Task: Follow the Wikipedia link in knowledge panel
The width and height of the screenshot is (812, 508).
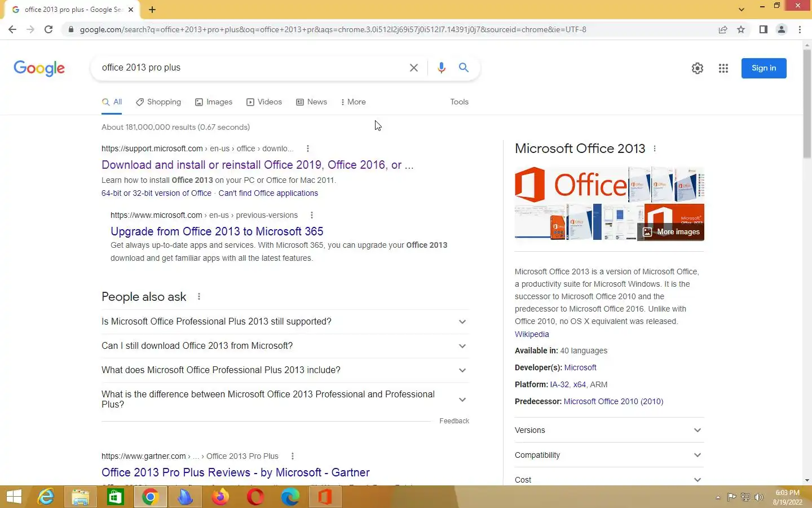Action: (532, 334)
